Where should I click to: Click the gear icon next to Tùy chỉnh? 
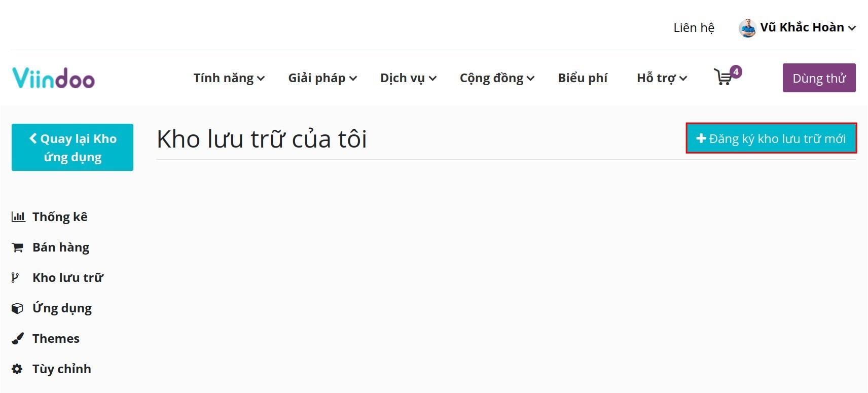tap(17, 369)
